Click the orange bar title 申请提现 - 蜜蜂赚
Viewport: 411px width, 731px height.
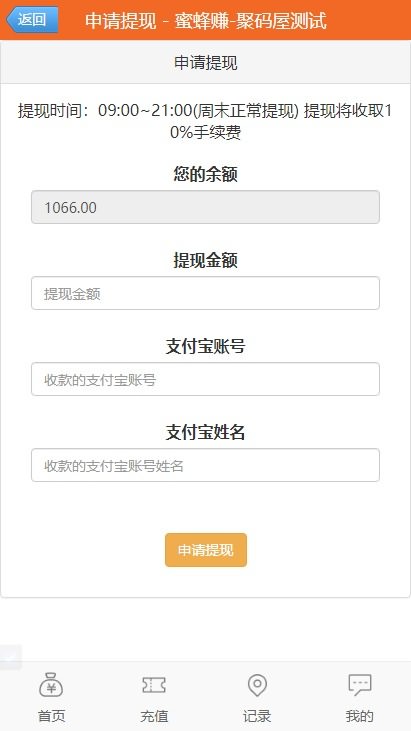point(206,21)
